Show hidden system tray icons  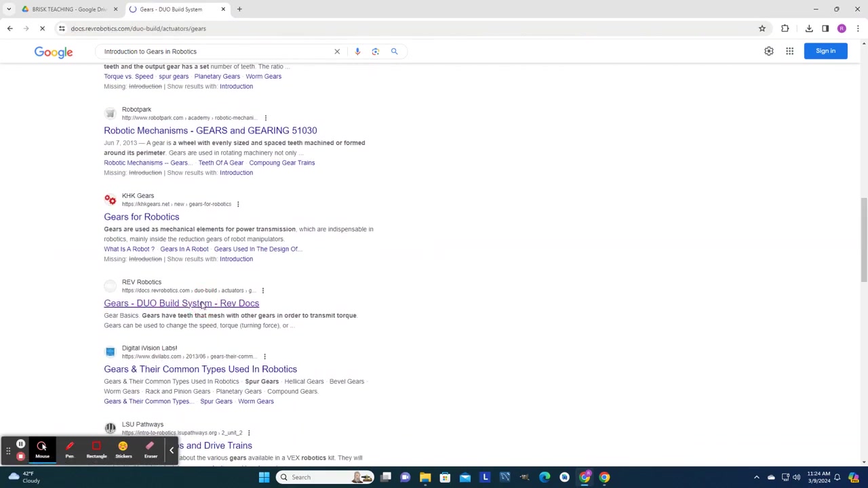click(x=757, y=477)
